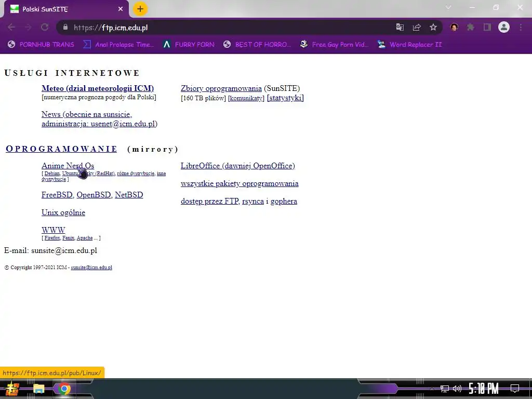Go back using the browser back arrow
The width and height of the screenshot is (532, 399).
11,28
